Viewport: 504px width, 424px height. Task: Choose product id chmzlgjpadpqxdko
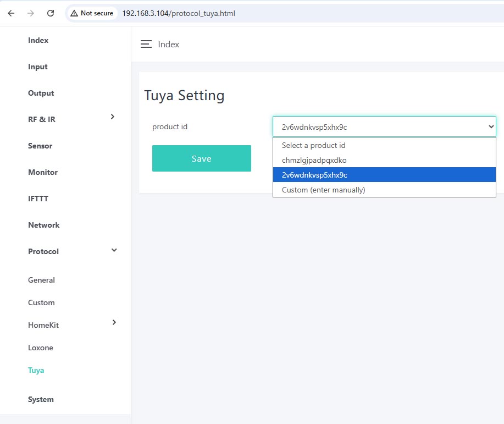pos(314,160)
